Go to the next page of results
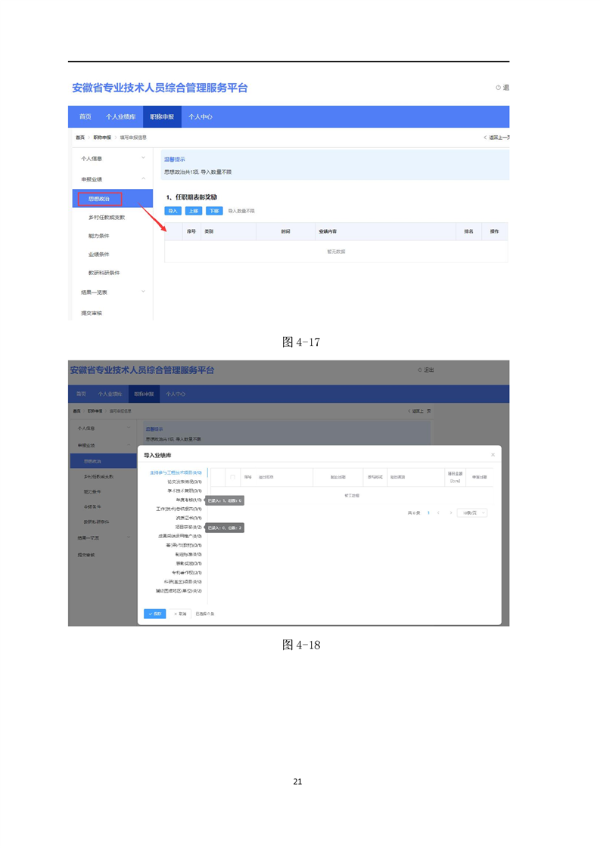600x848 pixels. point(449,513)
